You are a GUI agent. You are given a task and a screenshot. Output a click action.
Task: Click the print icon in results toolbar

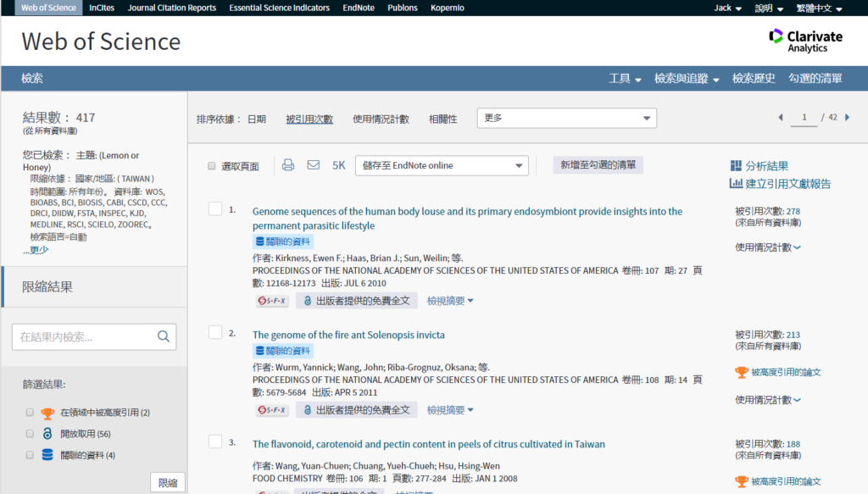[x=288, y=165]
